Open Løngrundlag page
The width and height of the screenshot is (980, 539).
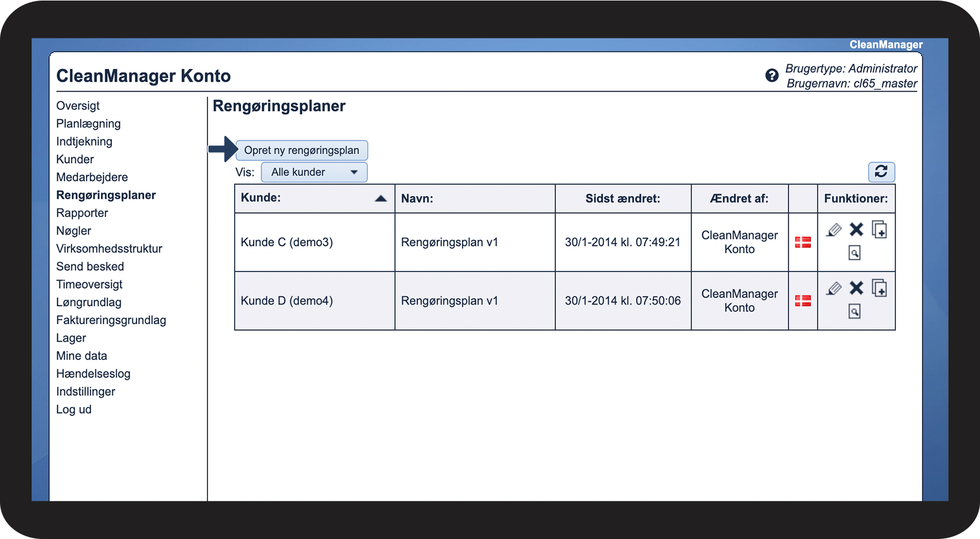click(x=89, y=303)
